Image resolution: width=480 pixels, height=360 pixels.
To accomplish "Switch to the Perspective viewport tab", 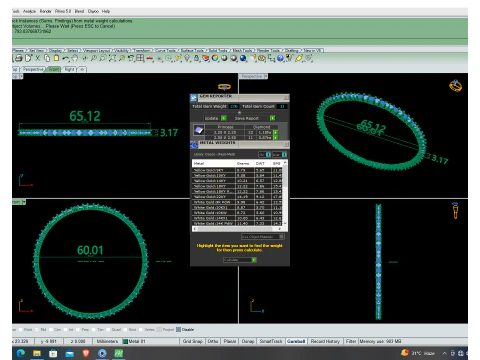I will pos(33,69).
